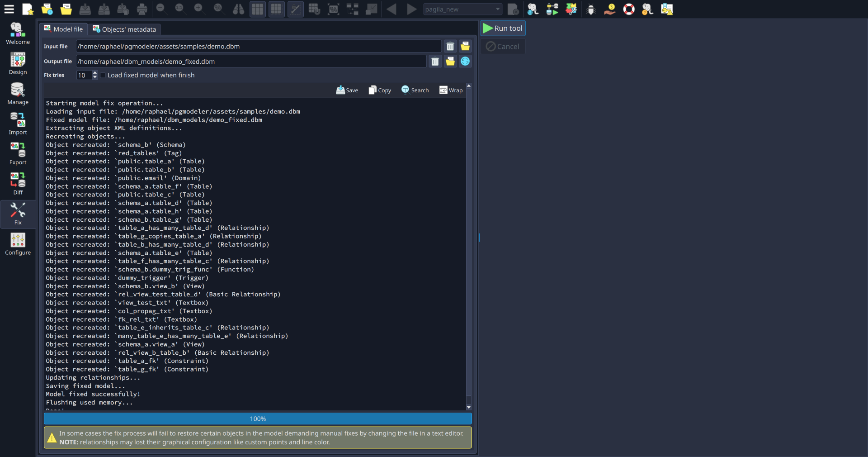Open the Fix tool in the sidebar
The height and width of the screenshot is (457, 868).
coord(18,214)
